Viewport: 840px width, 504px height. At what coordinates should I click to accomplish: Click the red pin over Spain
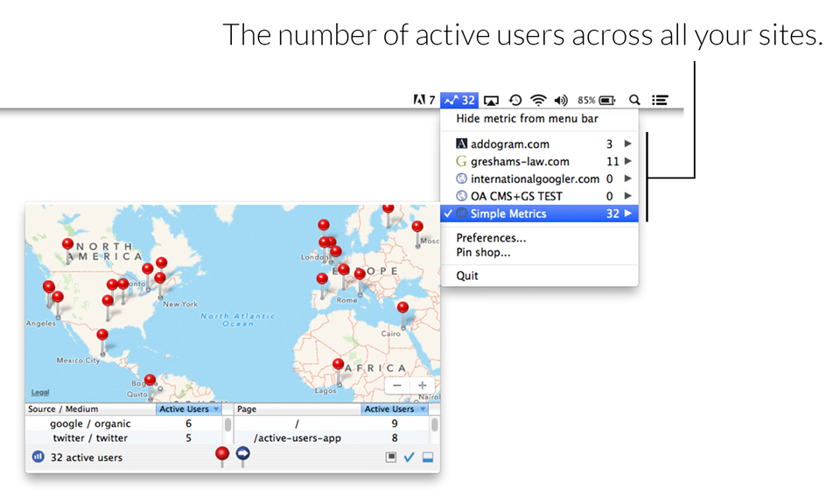coord(322,278)
